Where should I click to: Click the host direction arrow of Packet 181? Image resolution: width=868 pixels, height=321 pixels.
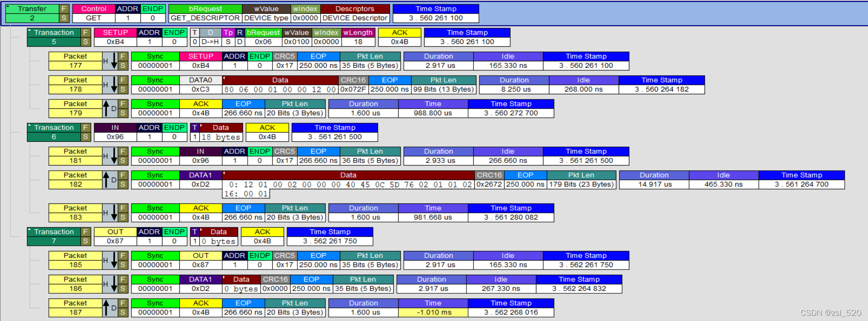tap(114, 156)
